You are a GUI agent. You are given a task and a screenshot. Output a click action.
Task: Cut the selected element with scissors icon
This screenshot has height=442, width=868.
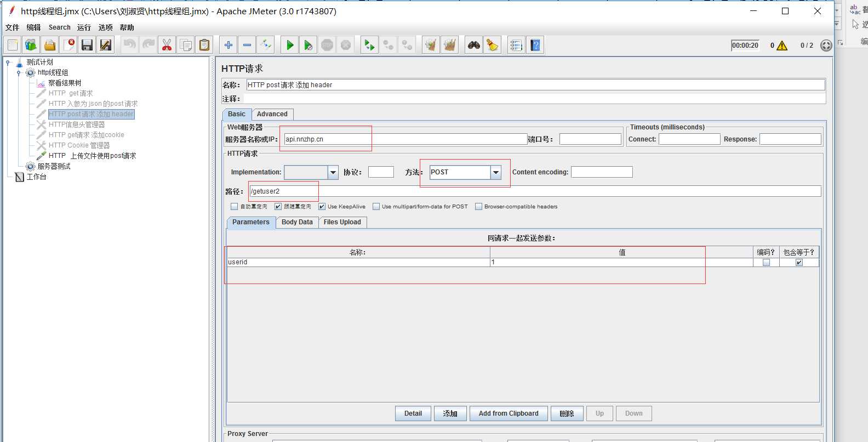pos(167,45)
